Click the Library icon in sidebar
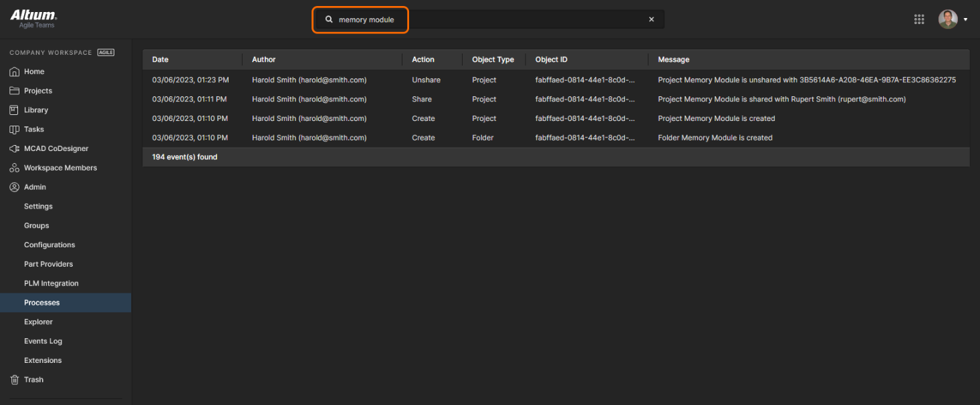This screenshot has width=980, height=405. [14, 110]
